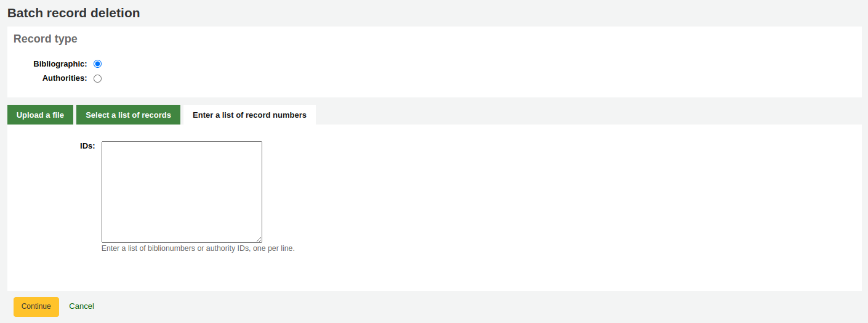Switch to the Upload a file tab
This screenshot has height=323, width=868.
coord(40,115)
